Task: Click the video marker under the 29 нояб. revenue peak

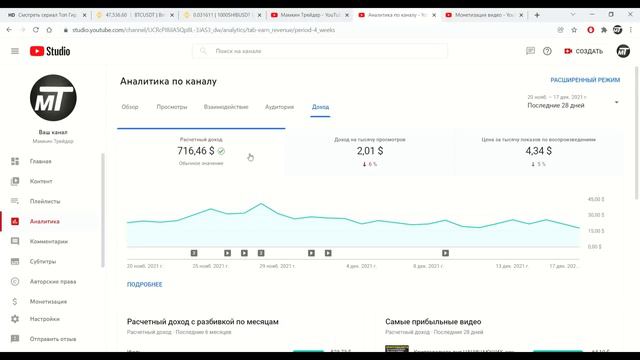Action: (x=261, y=253)
